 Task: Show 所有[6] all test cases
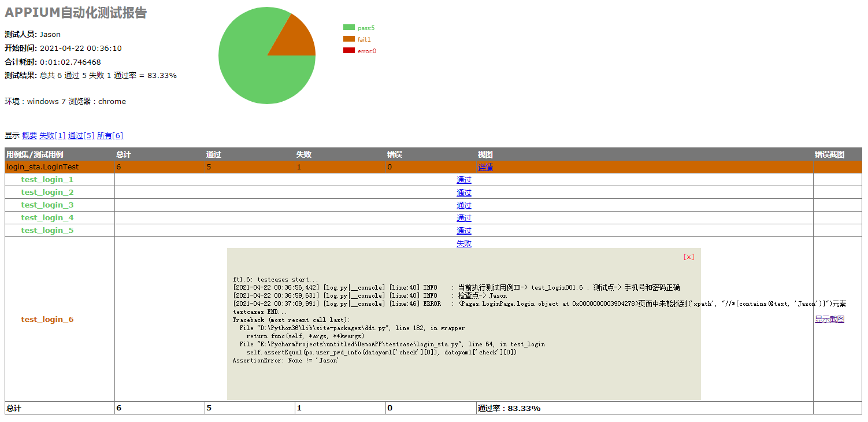point(110,135)
